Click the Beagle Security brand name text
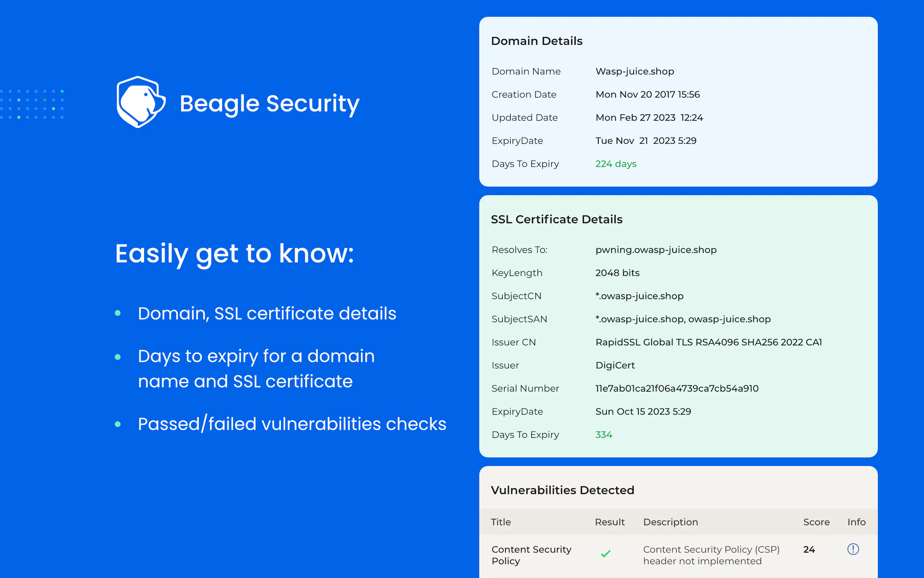 (x=269, y=104)
